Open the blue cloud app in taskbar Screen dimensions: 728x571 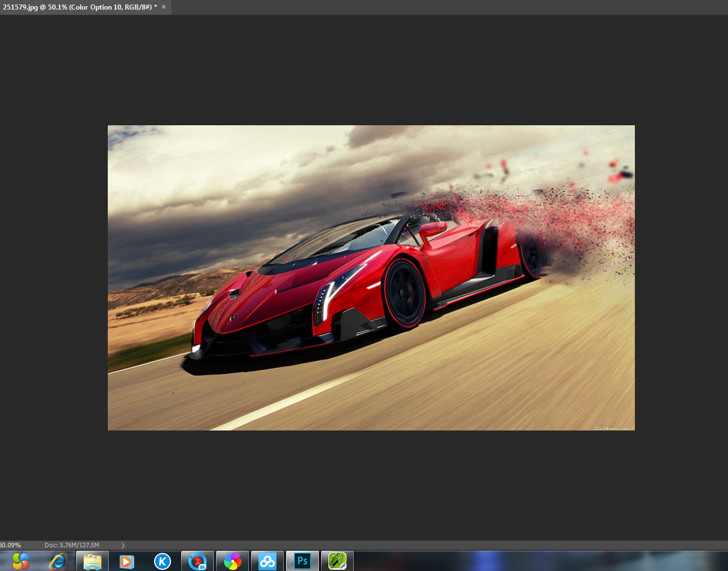pyautogui.click(x=267, y=561)
